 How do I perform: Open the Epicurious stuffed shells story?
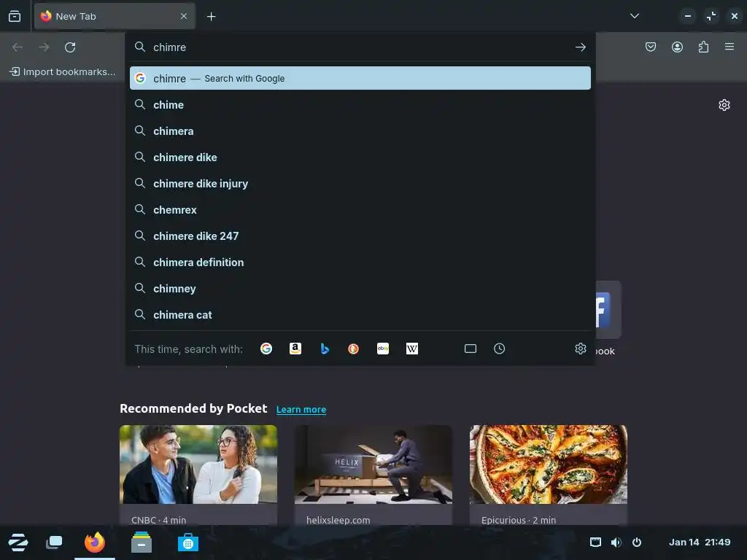coord(549,464)
